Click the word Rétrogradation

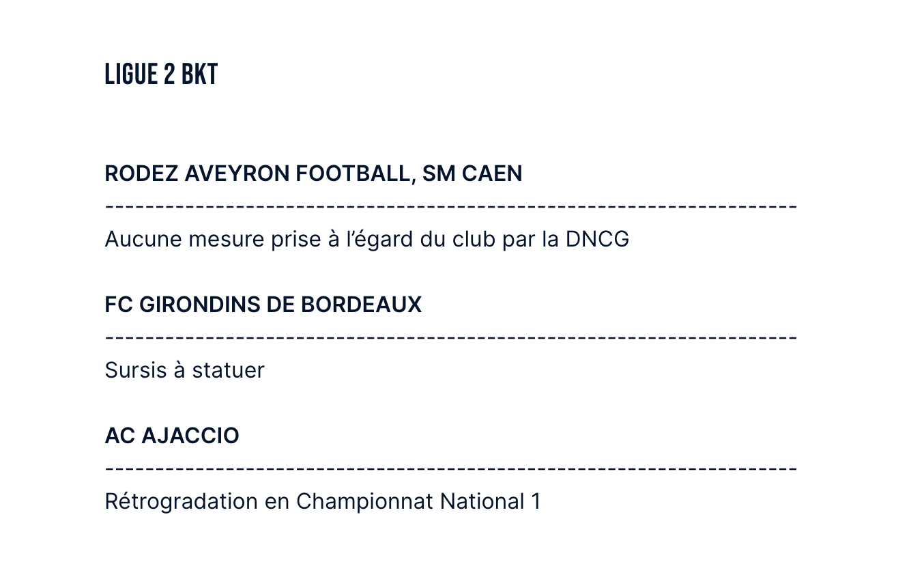(181, 501)
